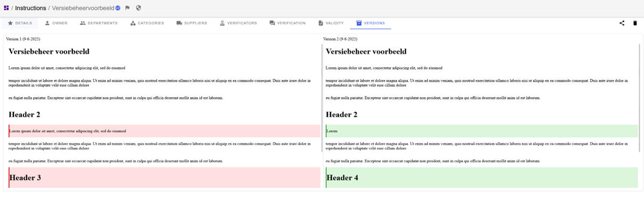Screen dimensions: 644x199
Task: Open the Validity tab
Action: tap(331, 23)
